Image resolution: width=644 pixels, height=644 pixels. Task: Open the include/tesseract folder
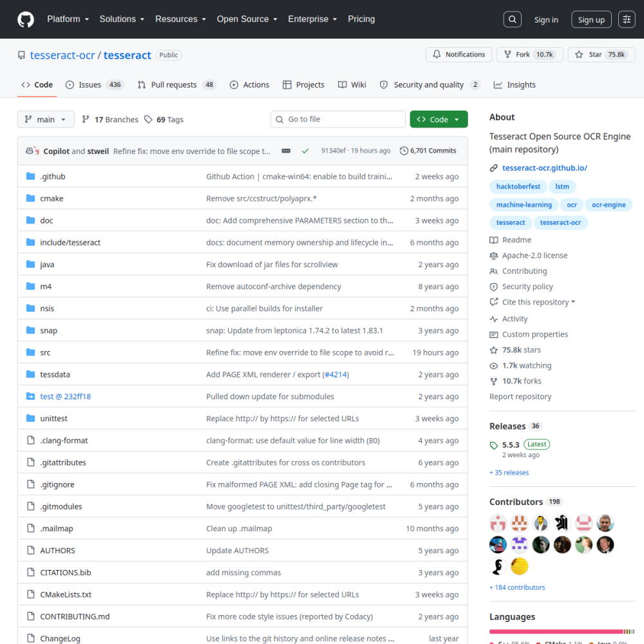(x=70, y=243)
